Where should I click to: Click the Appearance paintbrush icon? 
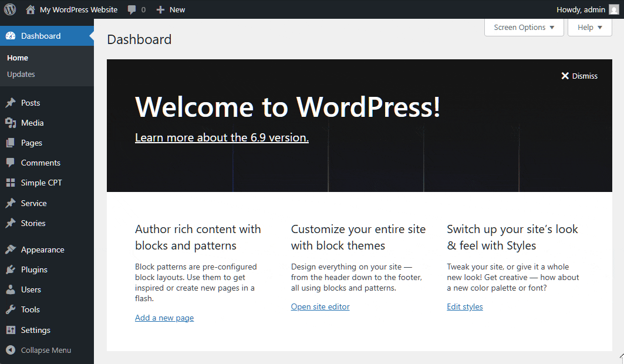point(11,250)
